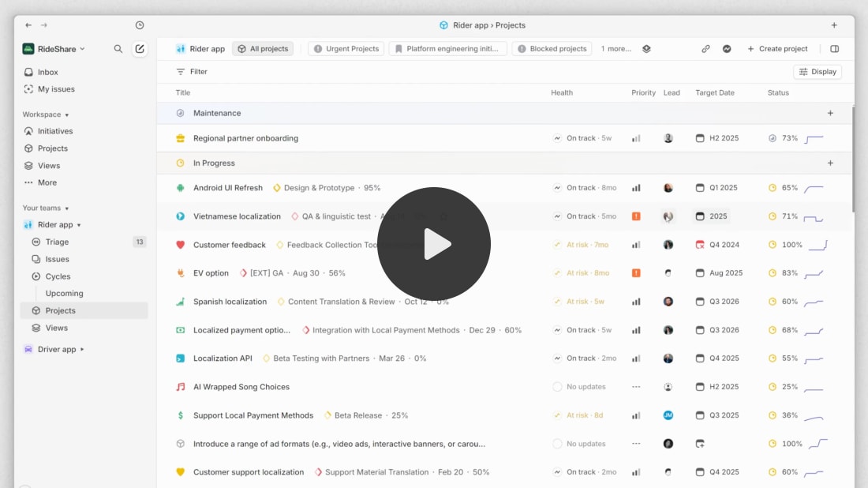
Task: Open Cycles under Rider app
Action: [x=58, y=276]
